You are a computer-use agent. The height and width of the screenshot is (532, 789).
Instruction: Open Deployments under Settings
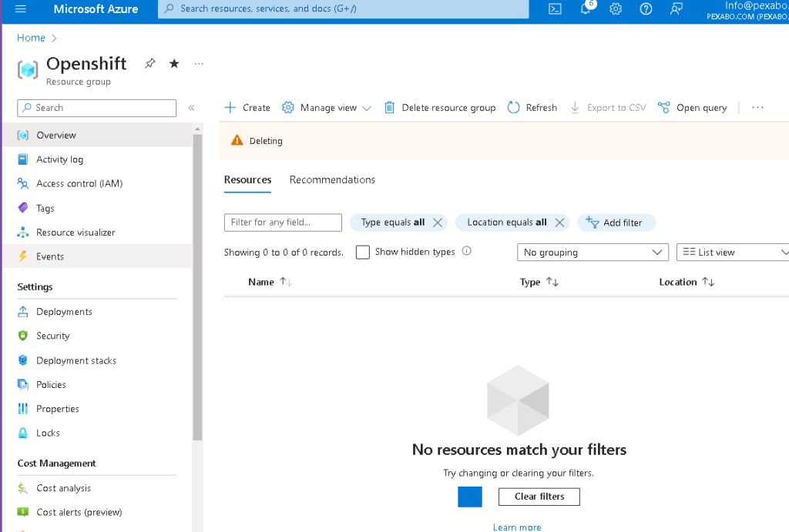click(97, 312)
